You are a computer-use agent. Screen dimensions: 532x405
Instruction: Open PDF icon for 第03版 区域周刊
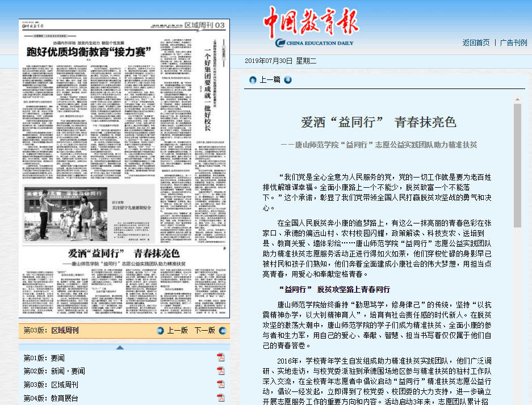tap(220, 385)
